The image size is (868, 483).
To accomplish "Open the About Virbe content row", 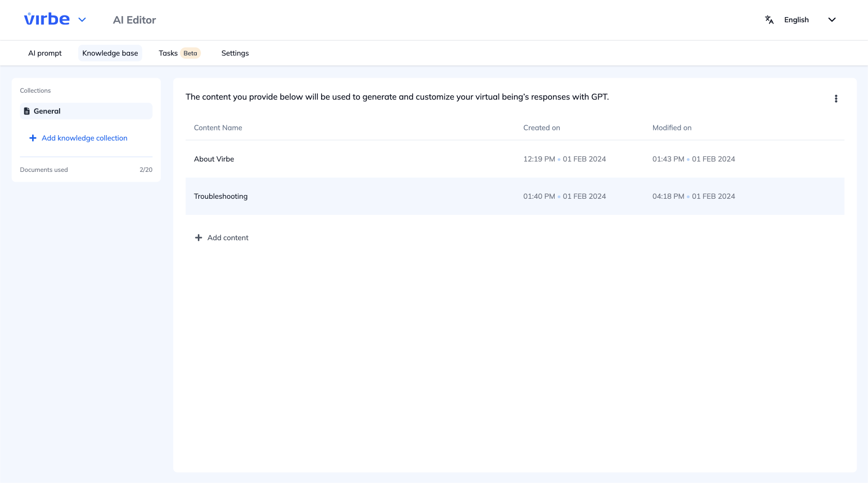I will tap(214, 159).
